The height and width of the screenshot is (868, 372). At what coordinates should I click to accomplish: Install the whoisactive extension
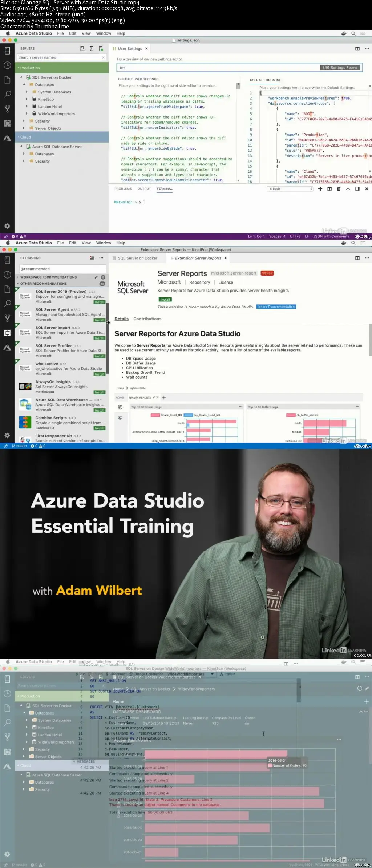point(99,374)
